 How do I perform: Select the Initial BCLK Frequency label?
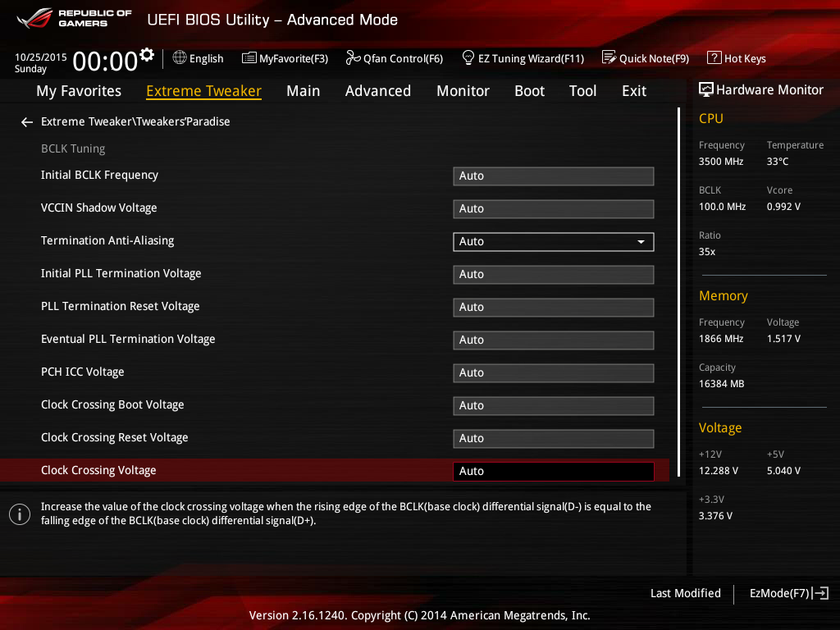99,176
